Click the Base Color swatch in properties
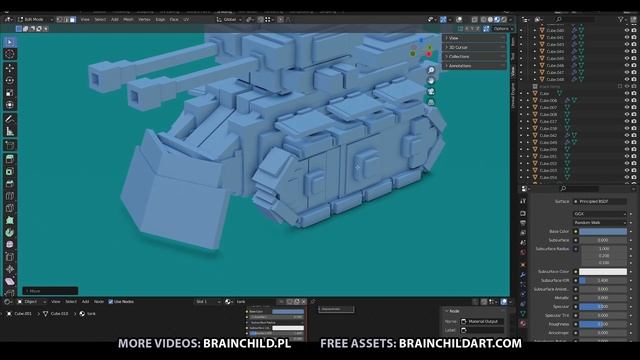This screenshot has height=360, width=640. [603, 231]
